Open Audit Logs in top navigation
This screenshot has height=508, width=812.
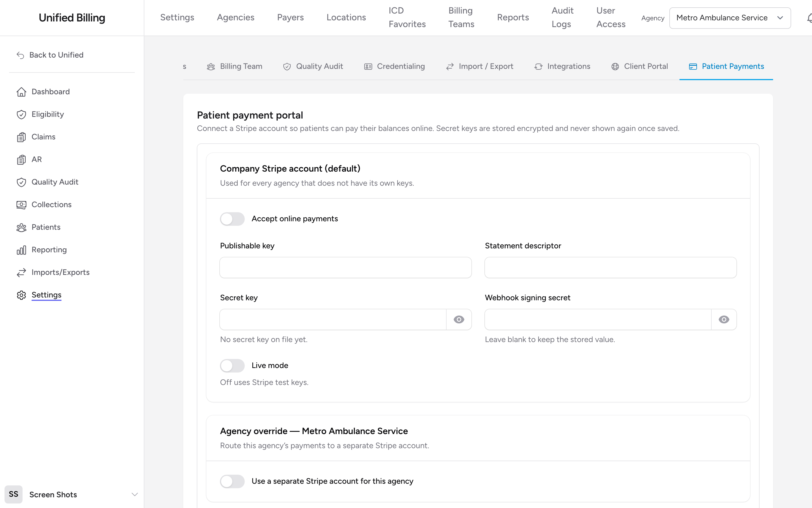click(562, 17)
